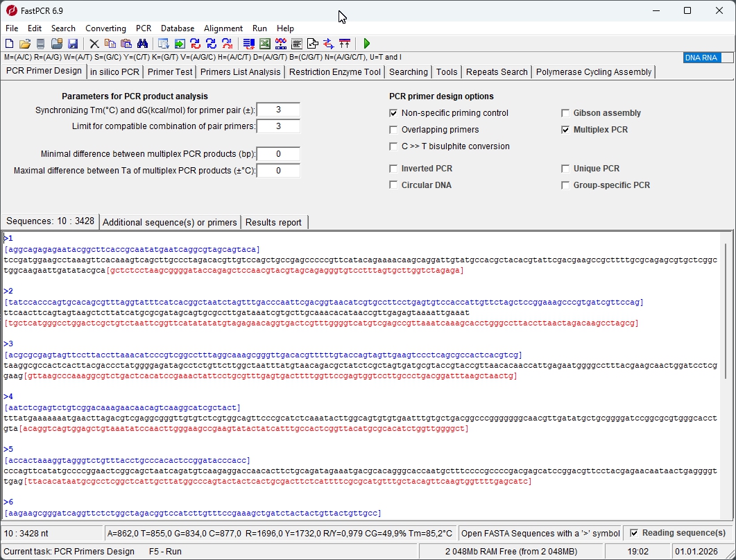The height and width of the screenshot is (560, 736).
Task: Cut text with the scissors icon
Action: (94, 43)
